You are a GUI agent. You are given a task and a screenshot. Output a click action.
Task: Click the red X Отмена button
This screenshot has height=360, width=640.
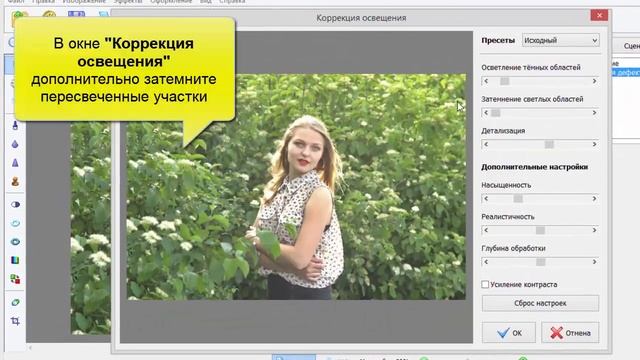[570, 333]
